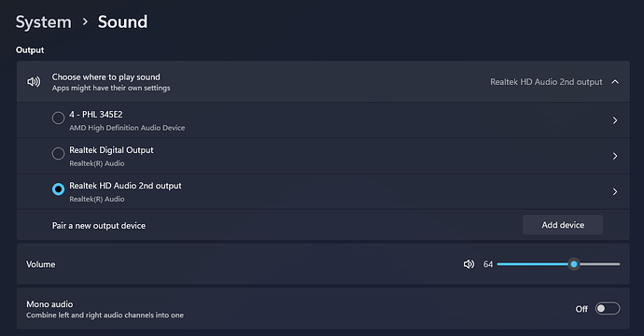Select the Realtek Digital Output radio button
Image resolution: width=644 pixels, height=336 pixels.
point(58,154)
